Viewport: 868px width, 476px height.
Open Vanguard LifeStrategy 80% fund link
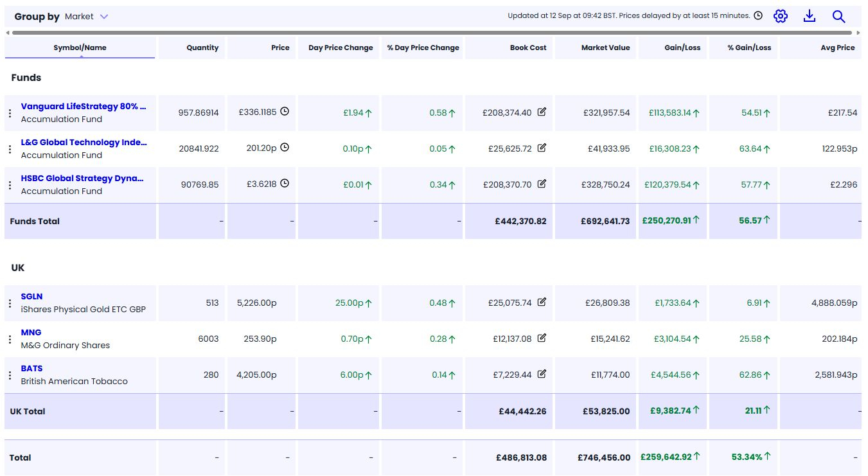[x=84, y=107]
